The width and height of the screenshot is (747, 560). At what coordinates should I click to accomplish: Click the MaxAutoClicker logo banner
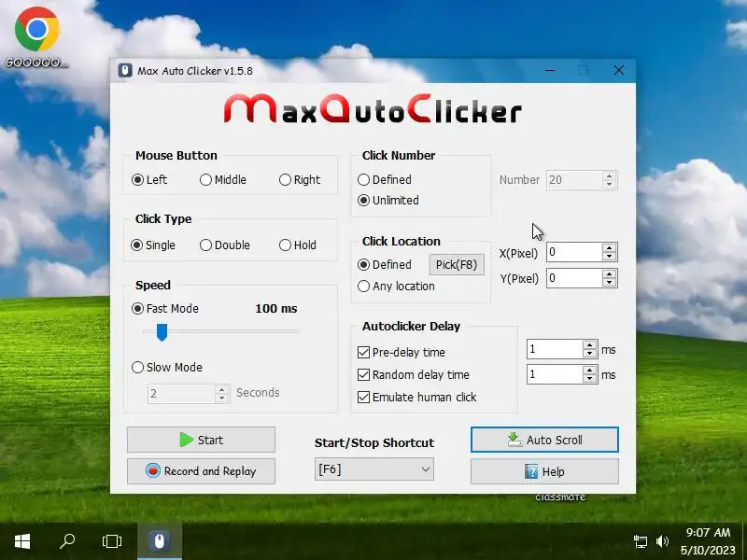pyautogui.click(x=373, y=109)
